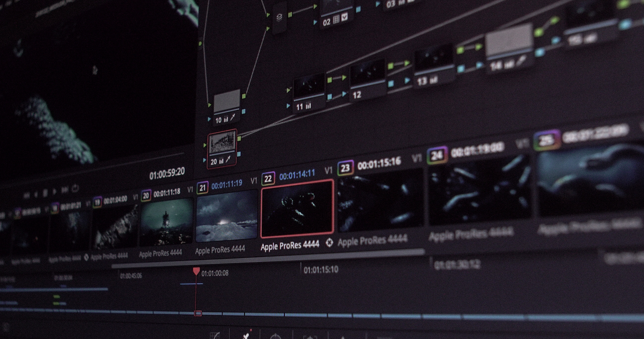
Task: Click the clip number badge 21
Action: click(x=203, y=188)
